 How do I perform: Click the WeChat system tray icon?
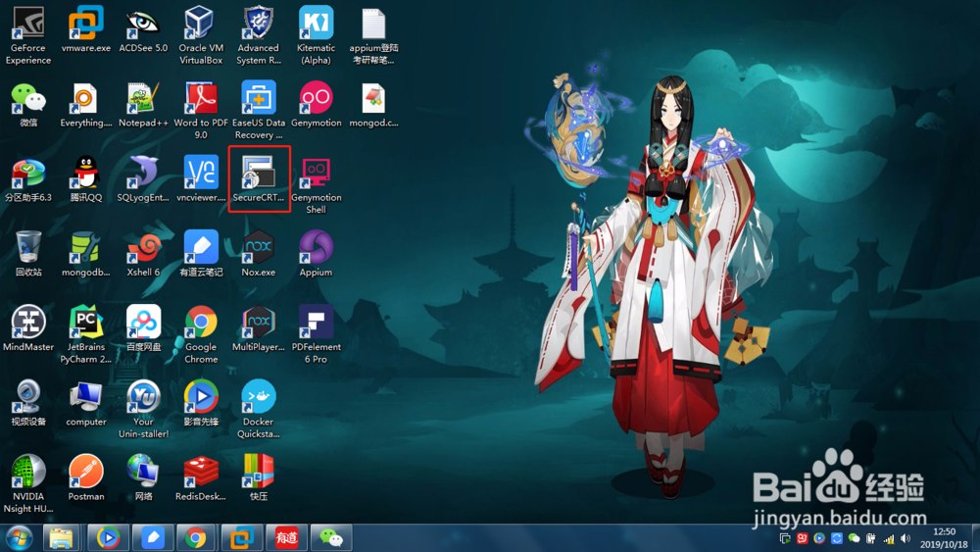(854, 538)
